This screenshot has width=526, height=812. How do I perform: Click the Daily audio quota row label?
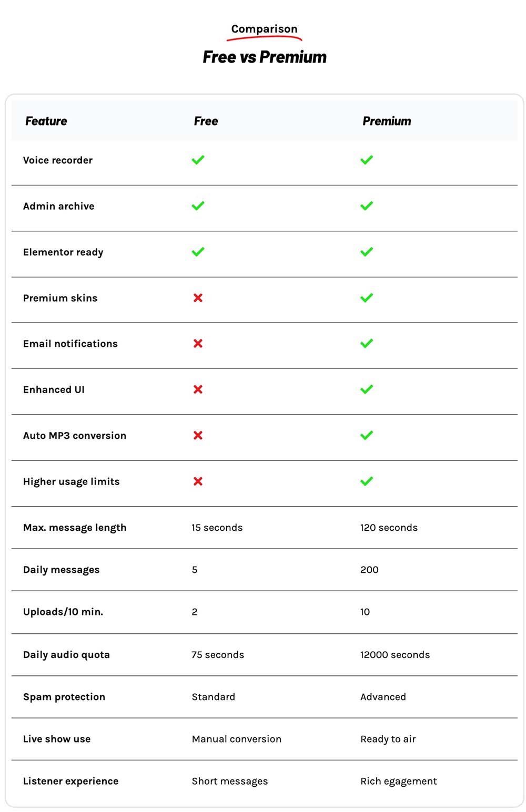pos(66,655)
